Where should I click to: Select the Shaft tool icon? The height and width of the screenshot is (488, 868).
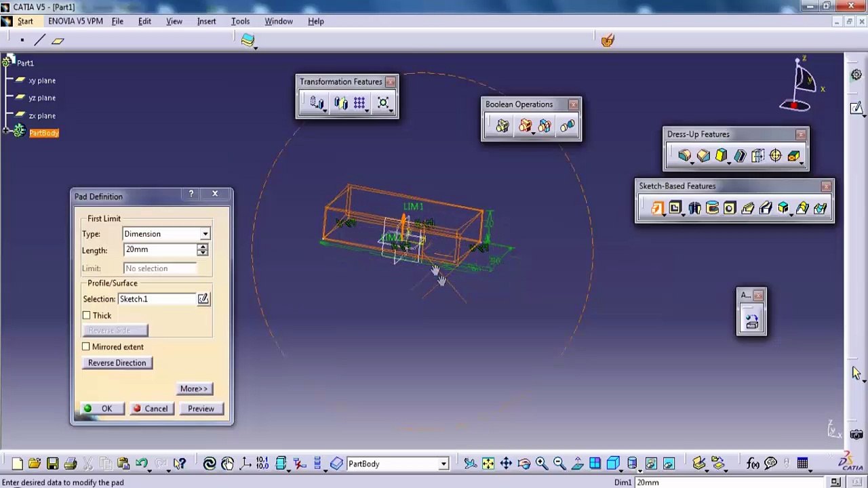[694, 208]
